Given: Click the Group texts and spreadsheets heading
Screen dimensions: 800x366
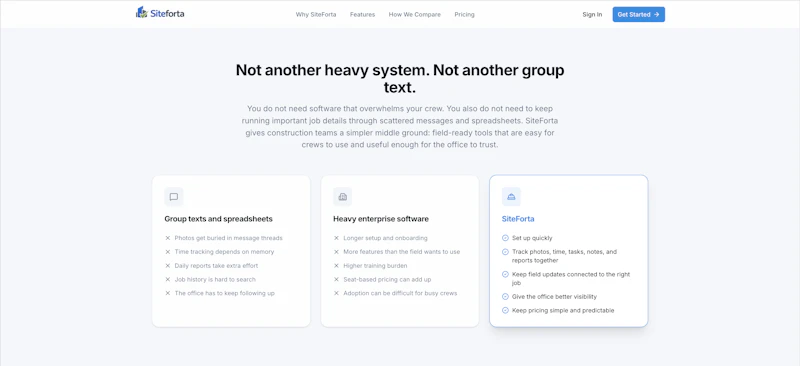Looking at the screenshot, I should tap(218, 219).
